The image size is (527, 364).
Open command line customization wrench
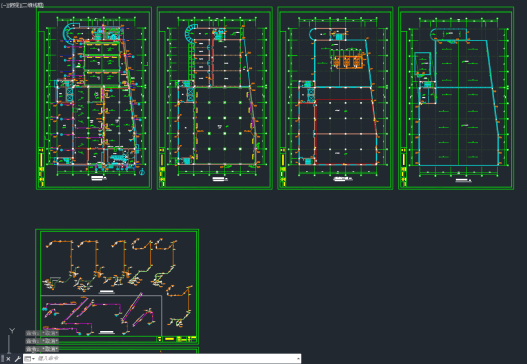click(x=17, y=359)
